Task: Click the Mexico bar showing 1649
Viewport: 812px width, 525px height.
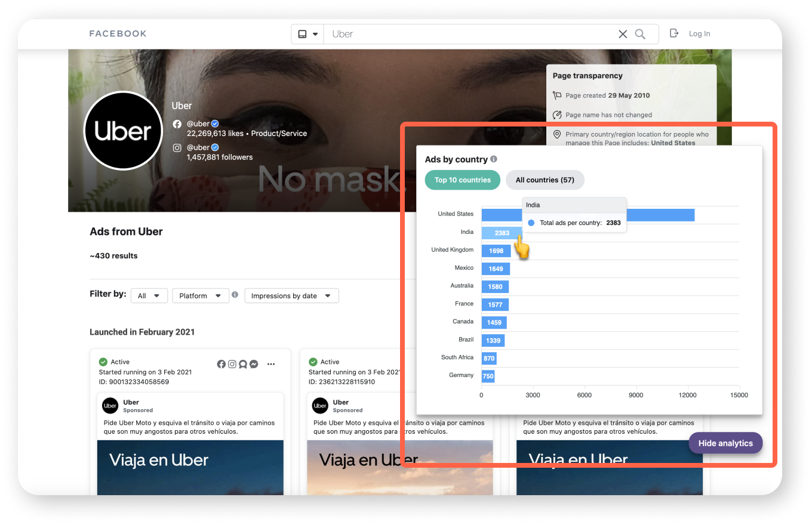Action: 496,268
